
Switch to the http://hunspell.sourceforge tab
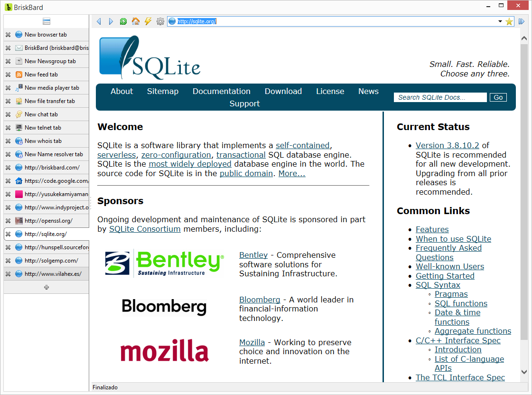(x=47, y=247)
